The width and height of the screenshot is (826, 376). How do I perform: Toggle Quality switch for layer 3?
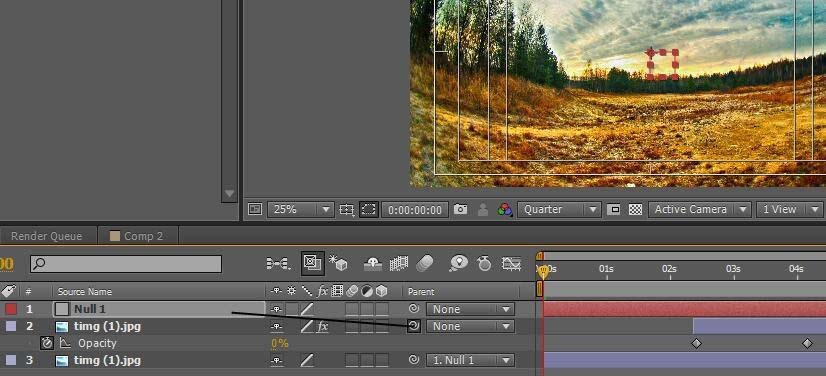(x=307, y=361)
